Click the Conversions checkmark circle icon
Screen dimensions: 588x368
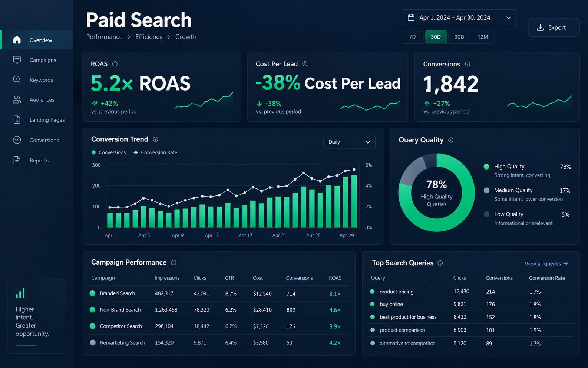(x=17, y=140)
